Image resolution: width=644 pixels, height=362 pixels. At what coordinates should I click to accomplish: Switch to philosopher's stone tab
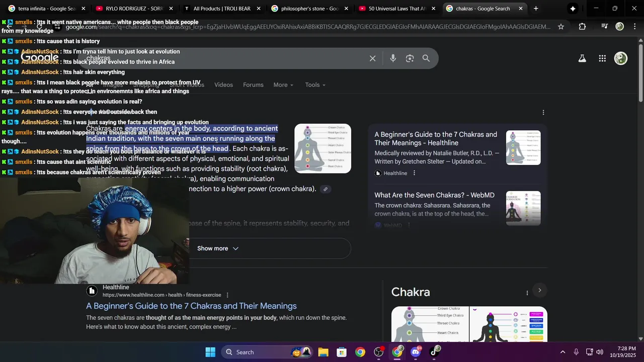[x=309, y=9]
